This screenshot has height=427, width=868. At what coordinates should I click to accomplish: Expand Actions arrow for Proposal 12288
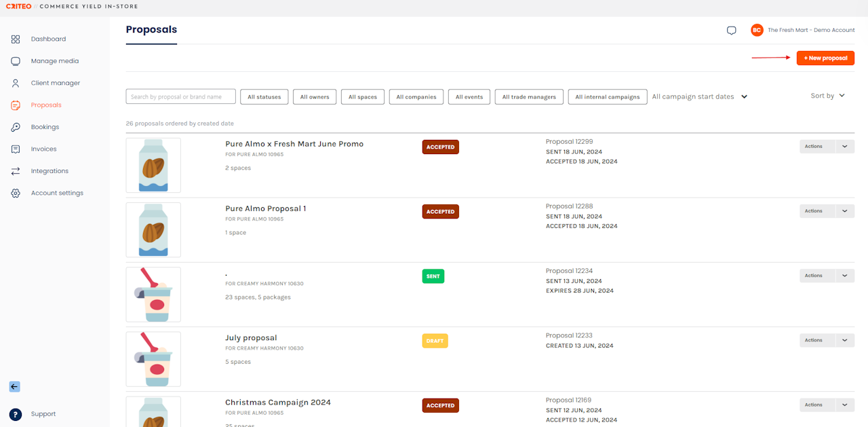pos(845,211)
